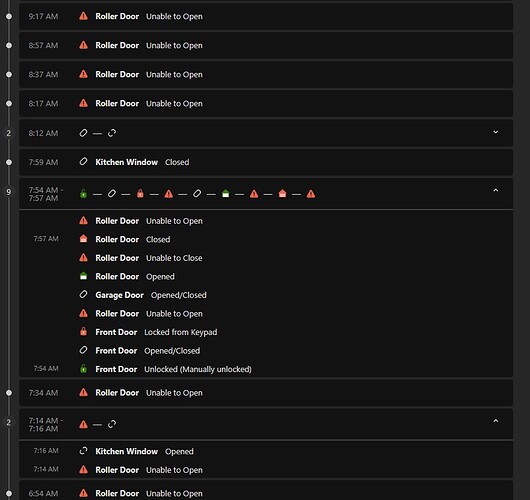The height and width of the screenshot is (500, 530).
Task: Click 'Kitchen Window' label at 7:59 AM
Action: pyautogui.click(x=126, y=162)
